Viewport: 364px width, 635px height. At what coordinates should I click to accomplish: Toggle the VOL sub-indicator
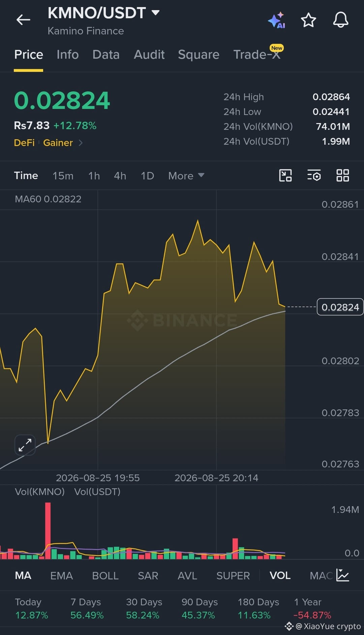point(280,576)
